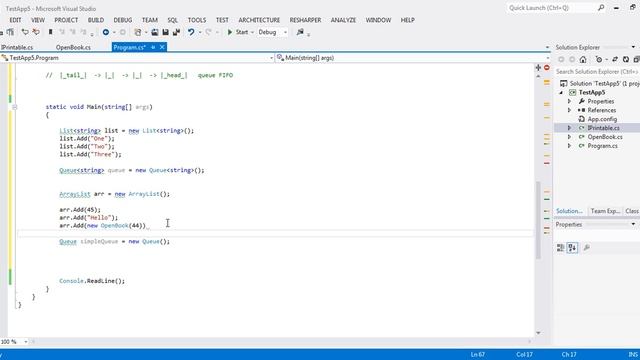Click the New Project toolbar icon
Viewport: 640px width, 360px height.
pos(138,32)
